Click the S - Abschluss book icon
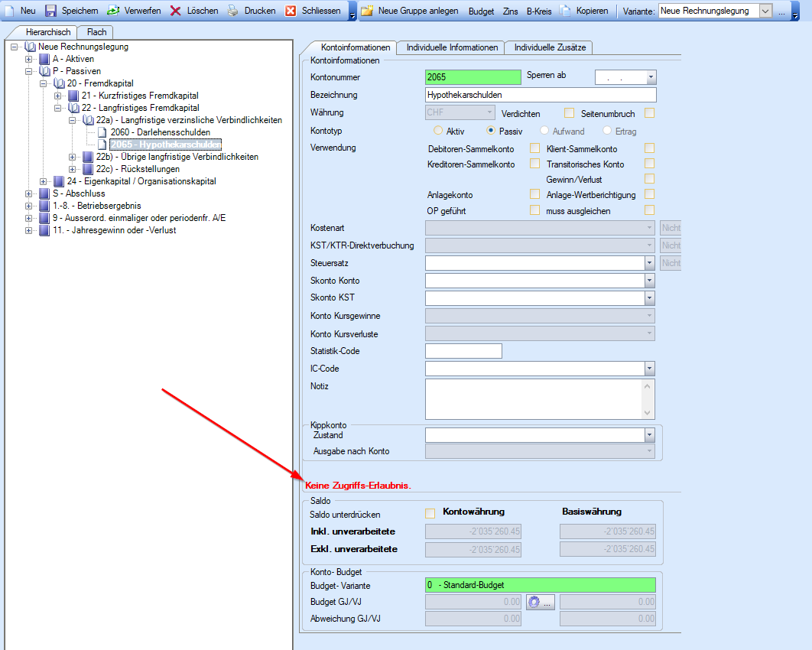Image resolution: width=812 pixels, height=650 pixels. click(x=44, y=193)
